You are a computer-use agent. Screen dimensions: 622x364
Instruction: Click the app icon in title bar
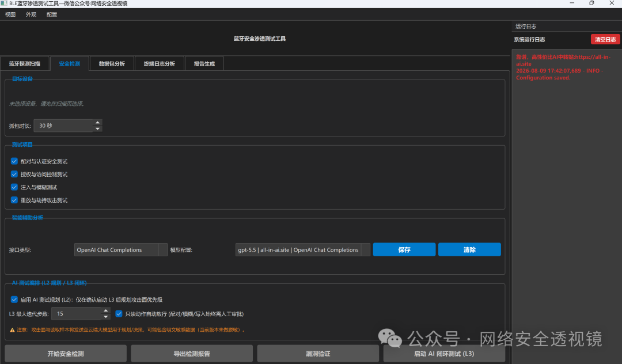[x=4, y=3]
